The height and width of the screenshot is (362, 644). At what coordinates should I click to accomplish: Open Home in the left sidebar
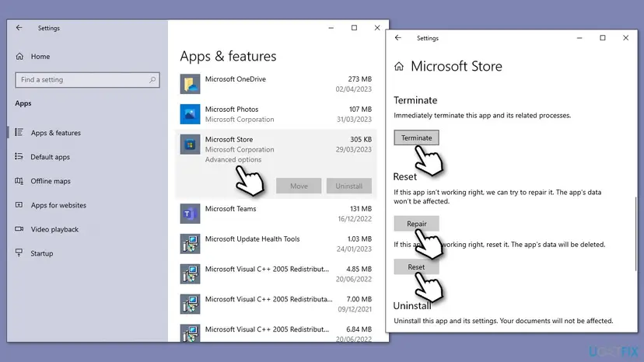click(x=40, y=56)
